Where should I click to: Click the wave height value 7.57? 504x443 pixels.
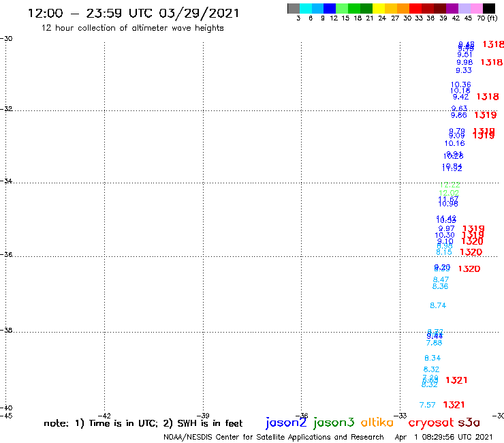428,405
